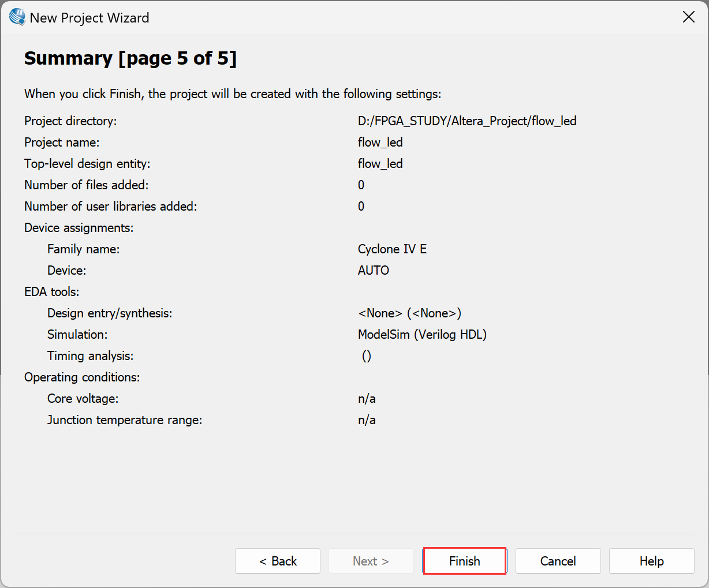Click the flow_led value beside Project name
Screen dimensions: 709x588
(x=380, y=143)
